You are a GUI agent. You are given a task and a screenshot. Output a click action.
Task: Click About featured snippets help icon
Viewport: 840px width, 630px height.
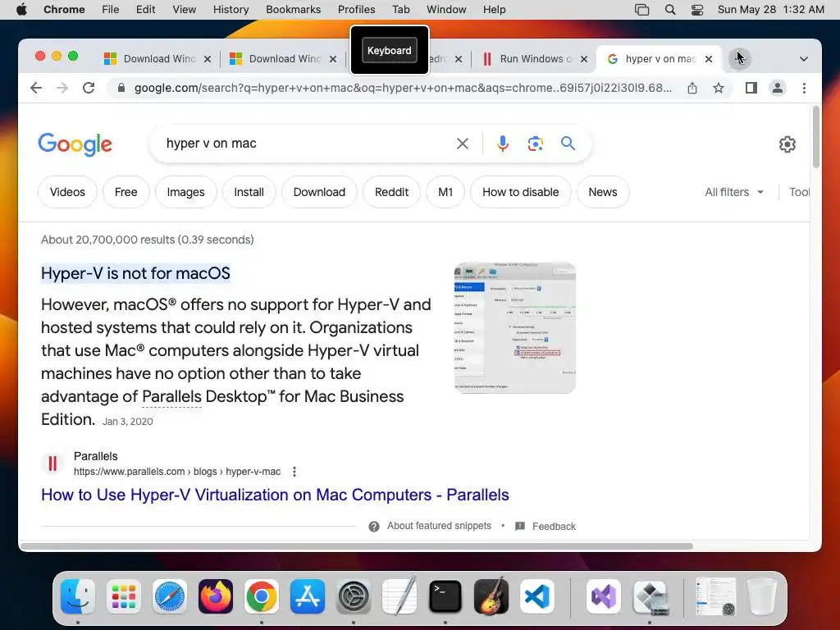tap(374, 526)
